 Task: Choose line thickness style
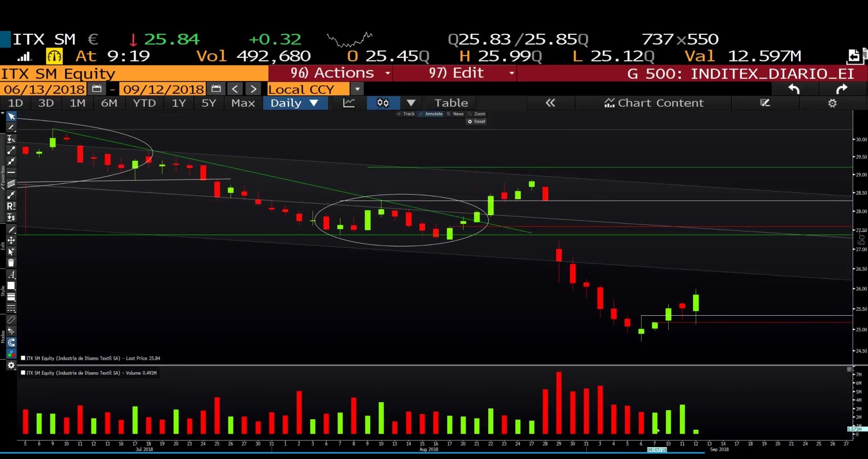pyautogui.click(x=11, y=297)
